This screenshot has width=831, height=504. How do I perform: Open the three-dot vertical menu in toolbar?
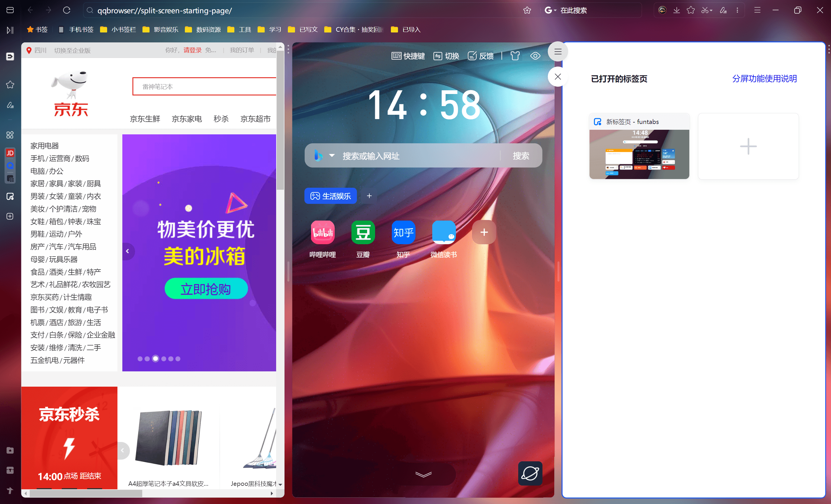click(x=737, y=10)
